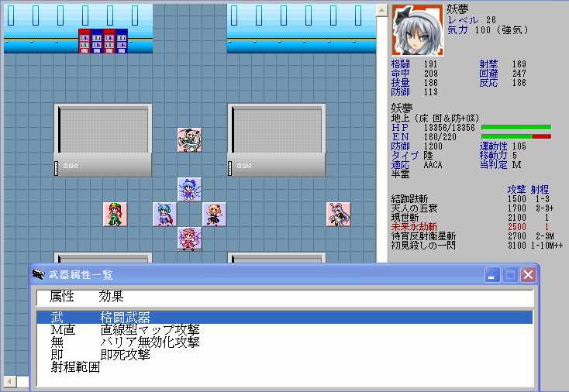Close the 武器属性一覧 window
Viewport: 569px width, 392px height.
click(528, 275)
